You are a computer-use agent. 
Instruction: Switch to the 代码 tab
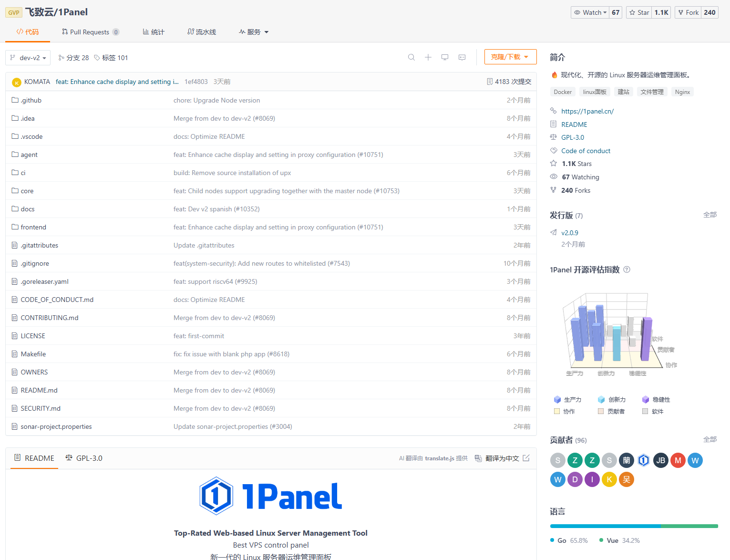(27, 32)
